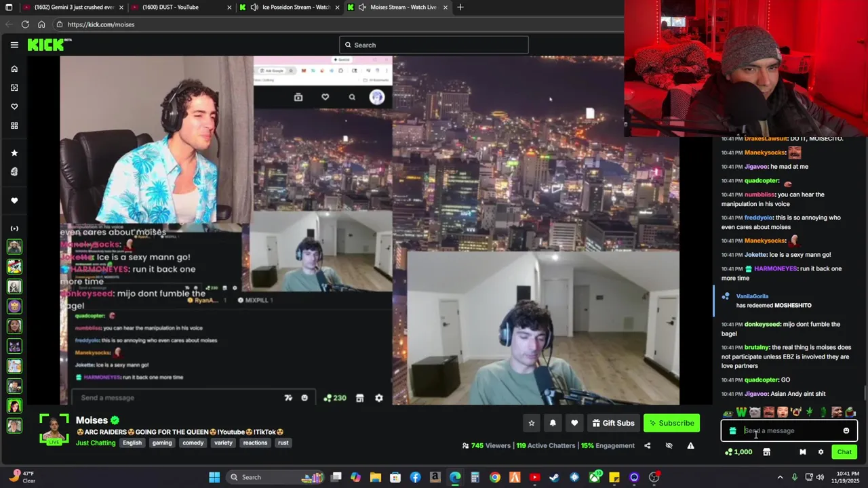This screenshot has width=868, height=488.
Task: Open a new browser tab
Action: [460, 7]
